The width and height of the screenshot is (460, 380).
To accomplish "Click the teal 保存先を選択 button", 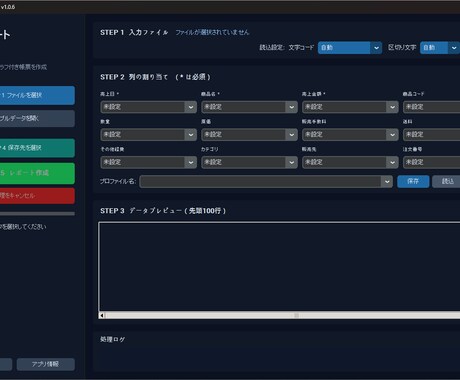I will (37, 148).
